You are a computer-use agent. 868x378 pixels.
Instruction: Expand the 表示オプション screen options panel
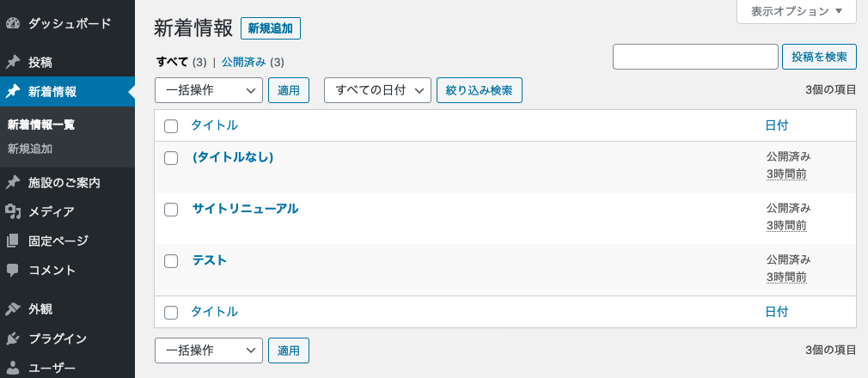coord(797,11)
